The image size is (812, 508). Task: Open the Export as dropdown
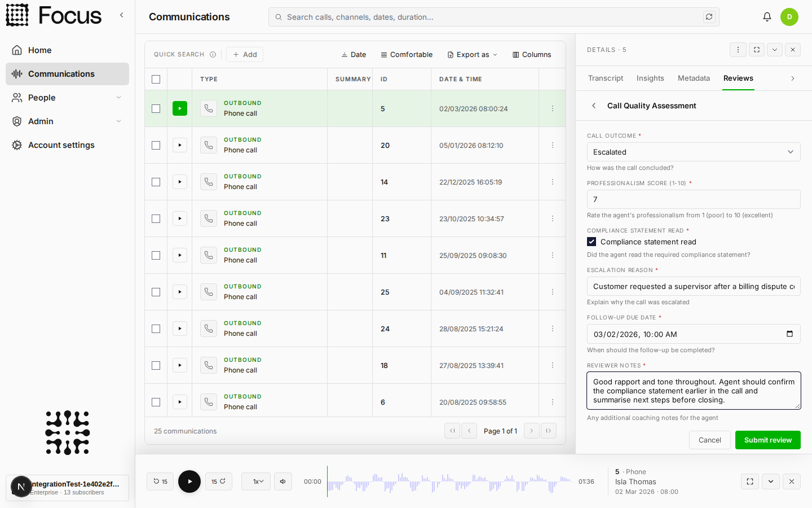tap(473, 55)
